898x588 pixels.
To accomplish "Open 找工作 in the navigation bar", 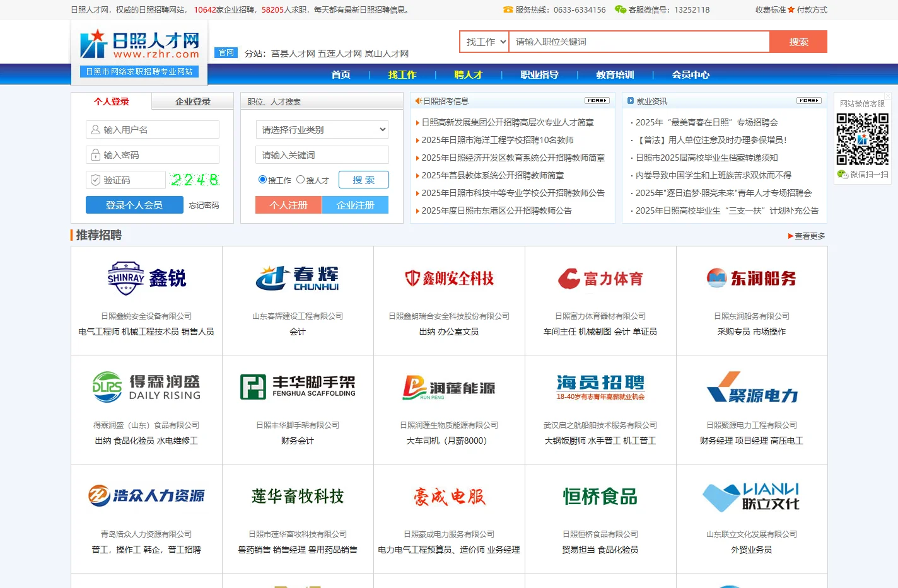I will point(402,74).
